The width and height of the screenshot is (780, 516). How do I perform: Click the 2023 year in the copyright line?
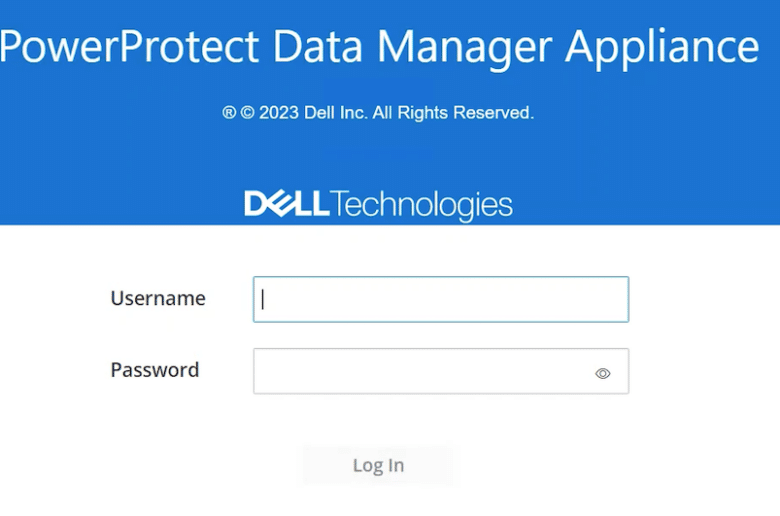(x=279, y=113)
